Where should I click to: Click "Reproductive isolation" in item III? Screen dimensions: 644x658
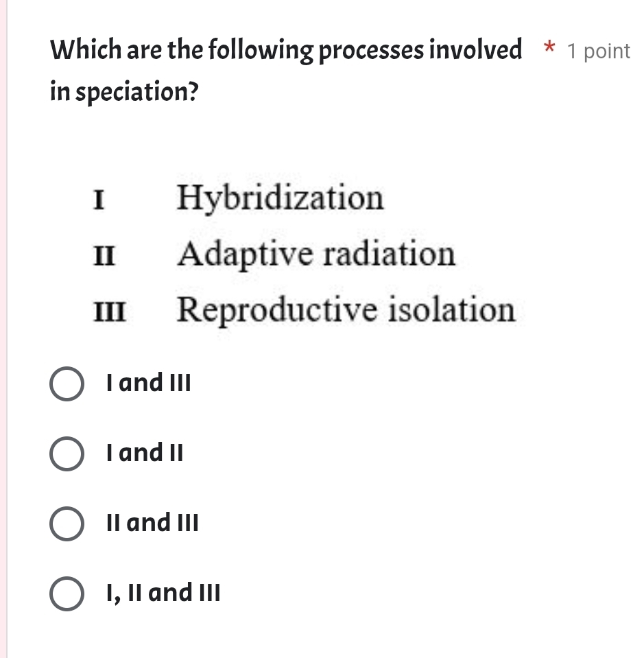click(x=345, y=309)
